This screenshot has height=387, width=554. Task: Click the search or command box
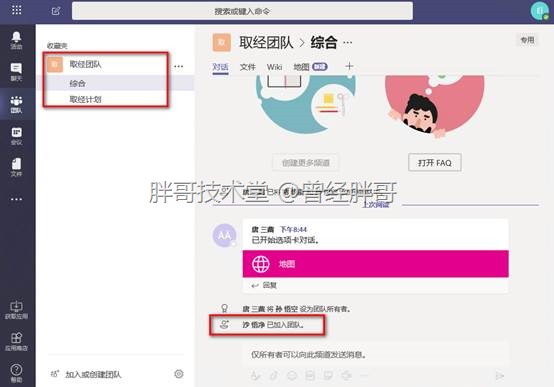[242, 11]
